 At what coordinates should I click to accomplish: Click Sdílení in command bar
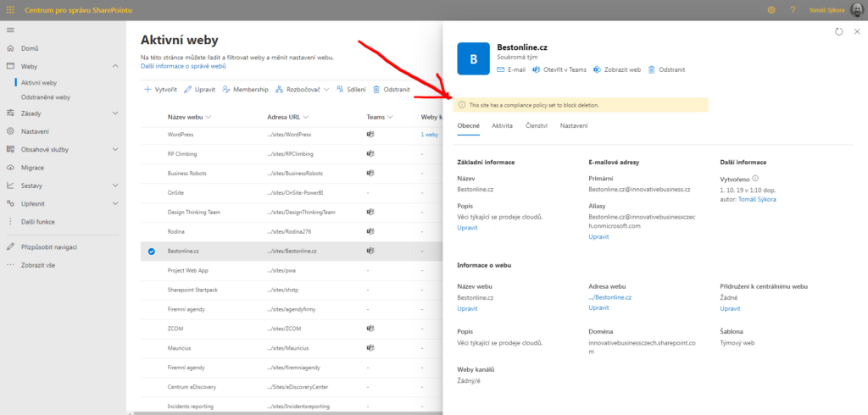(x=351, y=90)
